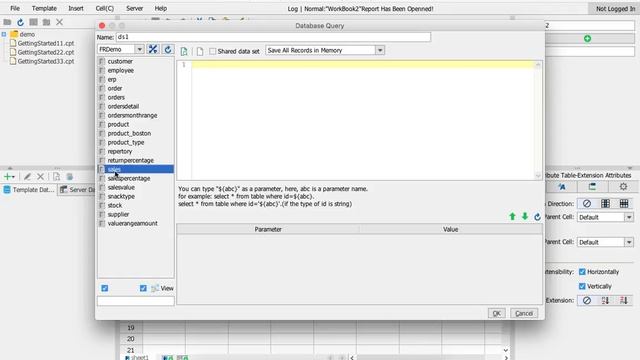Move parameter down with green arrow
The height and width of the screenshot is (360, 640).
click(x=525, y=216)
